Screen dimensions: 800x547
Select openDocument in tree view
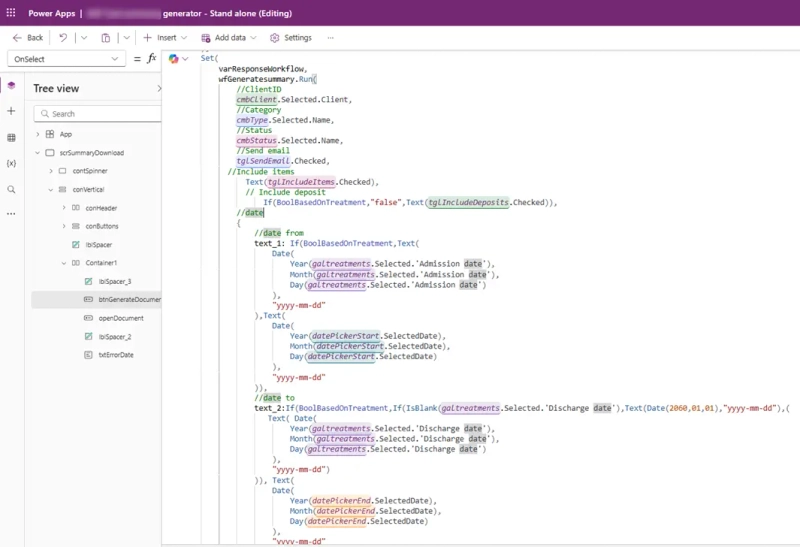point(121,318)
